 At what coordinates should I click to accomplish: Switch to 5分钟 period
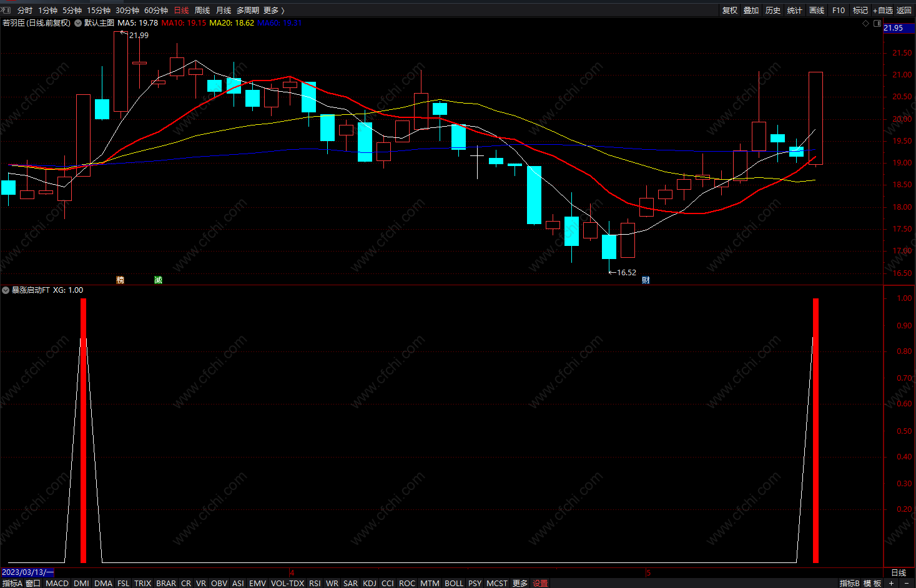pos(72,11)
